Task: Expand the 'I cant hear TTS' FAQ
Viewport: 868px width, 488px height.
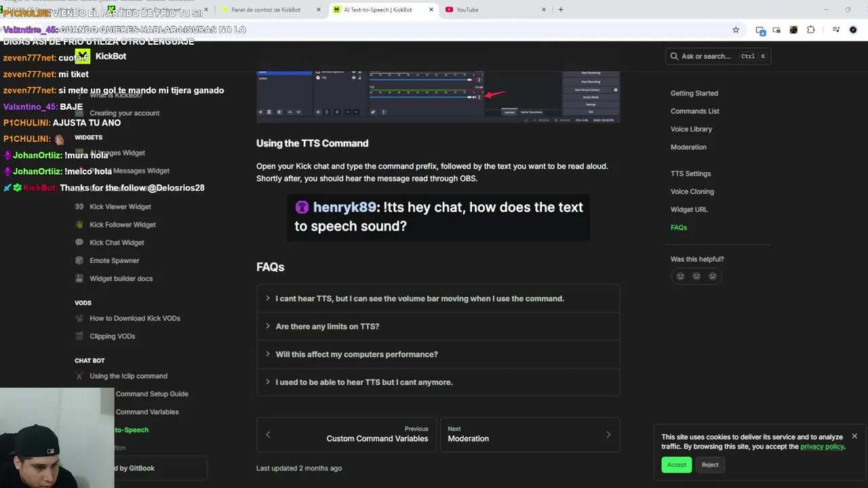Action: point(438,298)
